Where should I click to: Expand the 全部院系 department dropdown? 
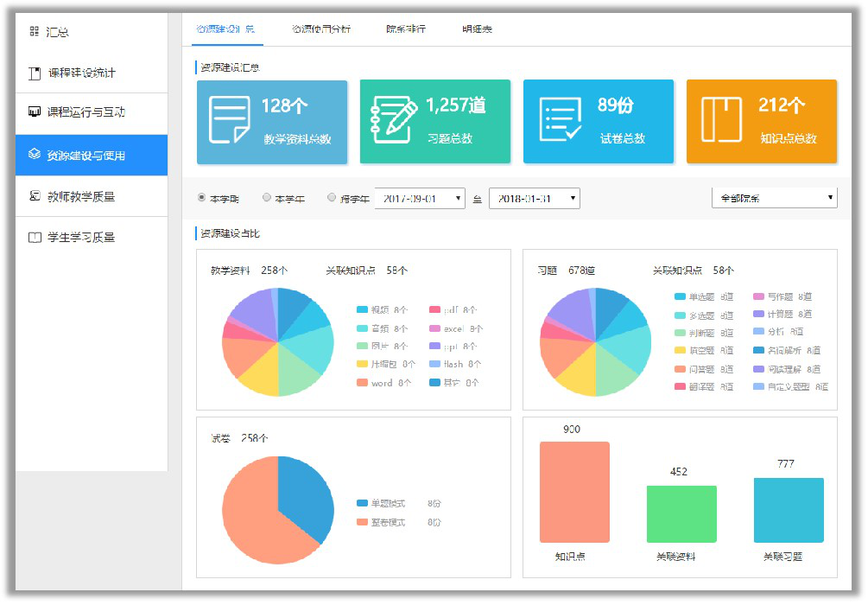[x=774, y=198]
